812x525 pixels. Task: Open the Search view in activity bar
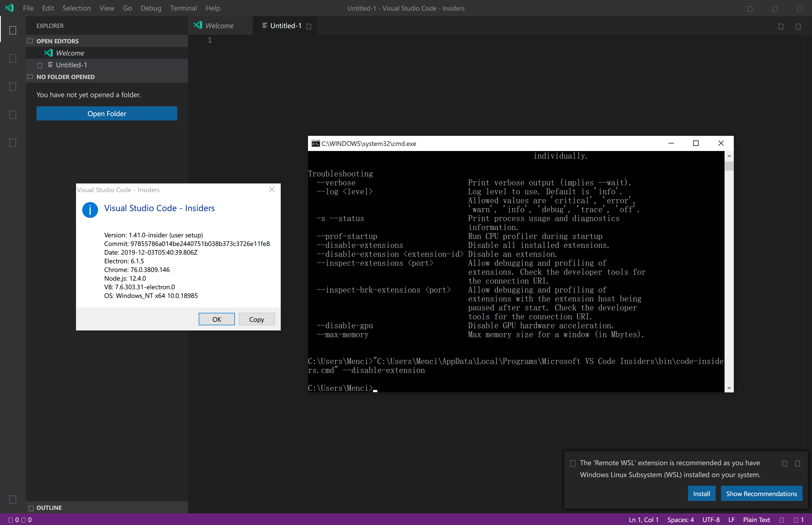pyautogui.click(x=13, y=59)
